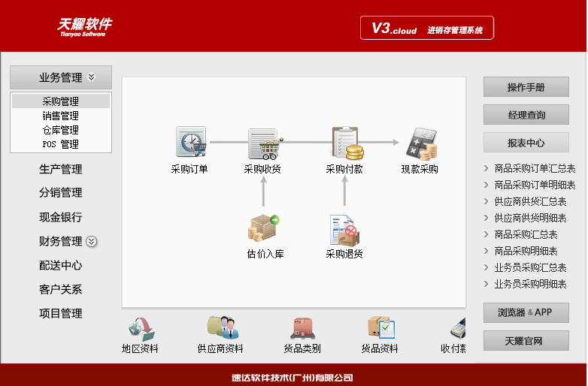Click the 估价入库 label text

[265, 255]
